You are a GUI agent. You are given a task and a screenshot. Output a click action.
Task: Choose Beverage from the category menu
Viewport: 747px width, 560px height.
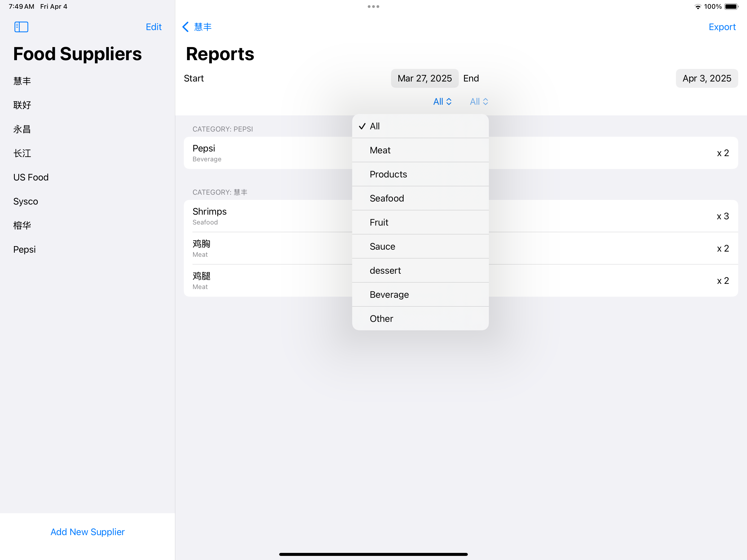click(421, 294)
